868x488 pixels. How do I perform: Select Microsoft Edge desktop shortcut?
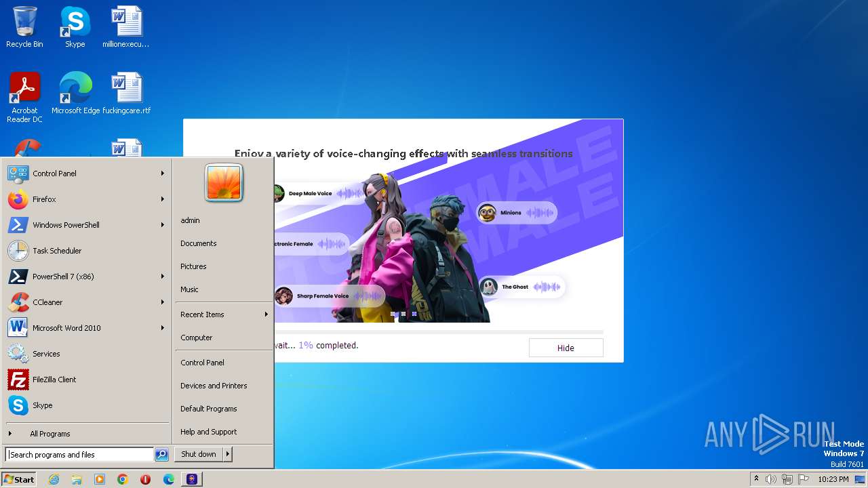(75, 94)
